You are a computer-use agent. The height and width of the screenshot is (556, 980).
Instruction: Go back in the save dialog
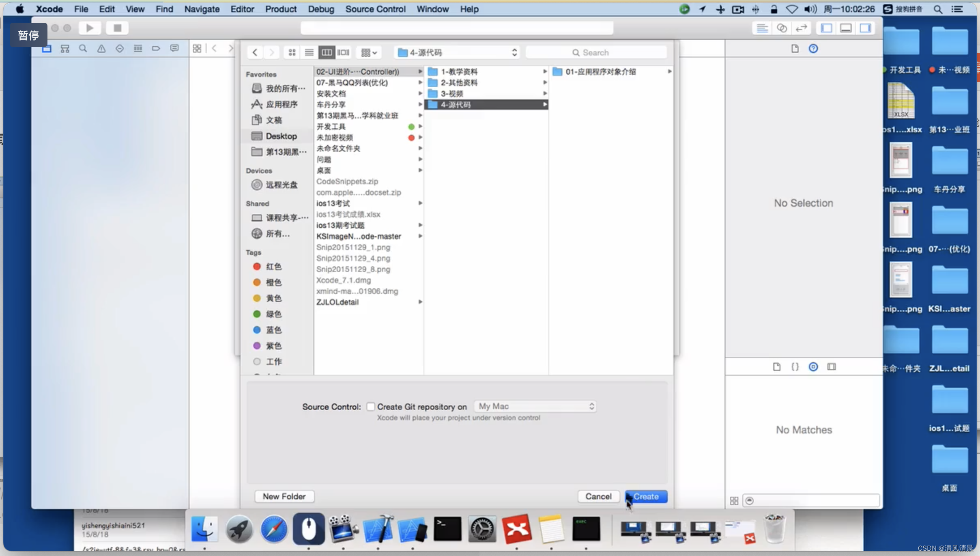[255, 52]
